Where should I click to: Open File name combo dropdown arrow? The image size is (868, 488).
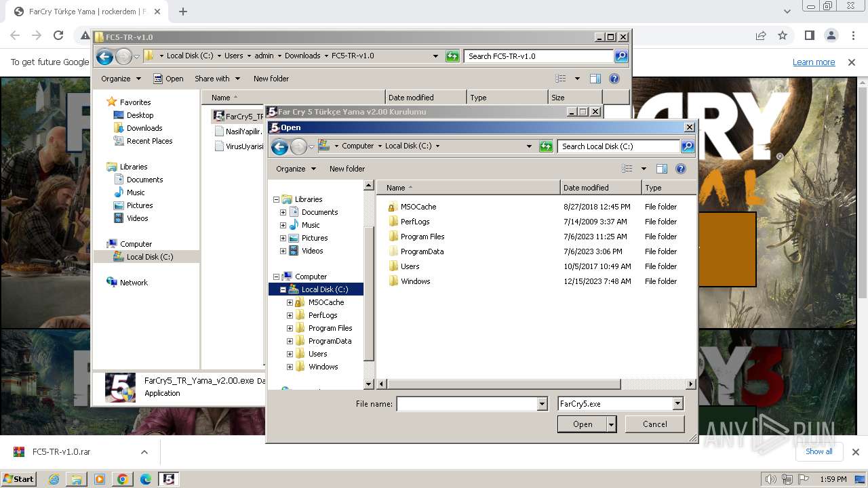[x=542, y=404]
